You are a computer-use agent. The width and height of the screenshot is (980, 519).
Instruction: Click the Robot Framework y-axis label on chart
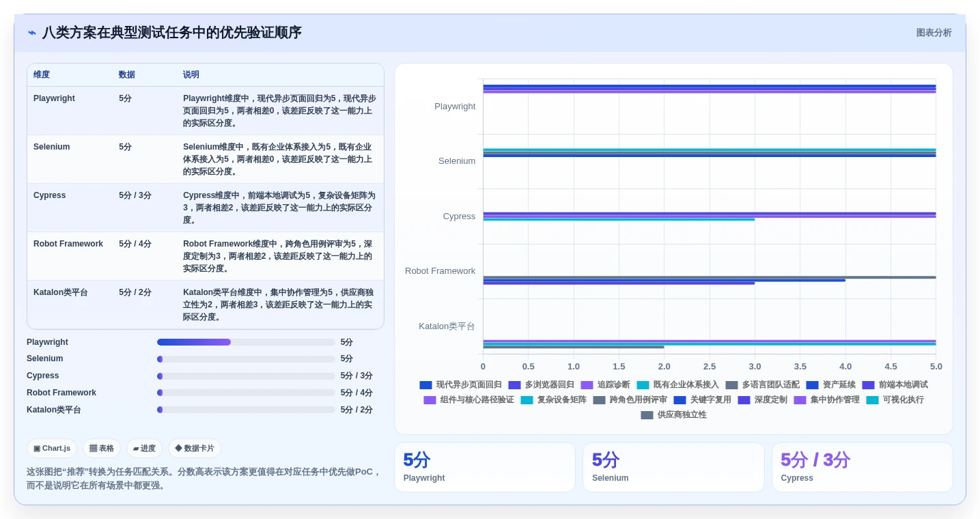click(440, 271)
